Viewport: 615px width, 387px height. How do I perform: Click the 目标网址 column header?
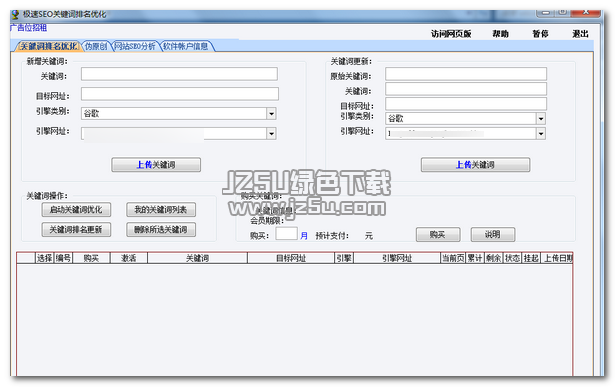[291, 258]
